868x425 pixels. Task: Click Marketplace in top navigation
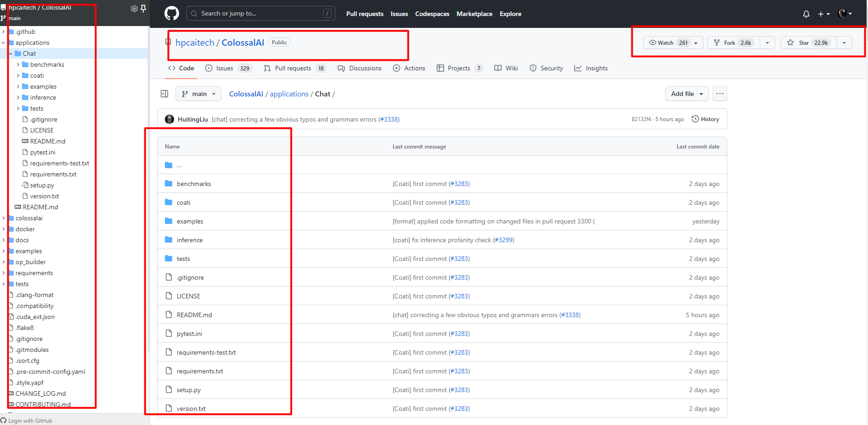(x=474, y=14)
